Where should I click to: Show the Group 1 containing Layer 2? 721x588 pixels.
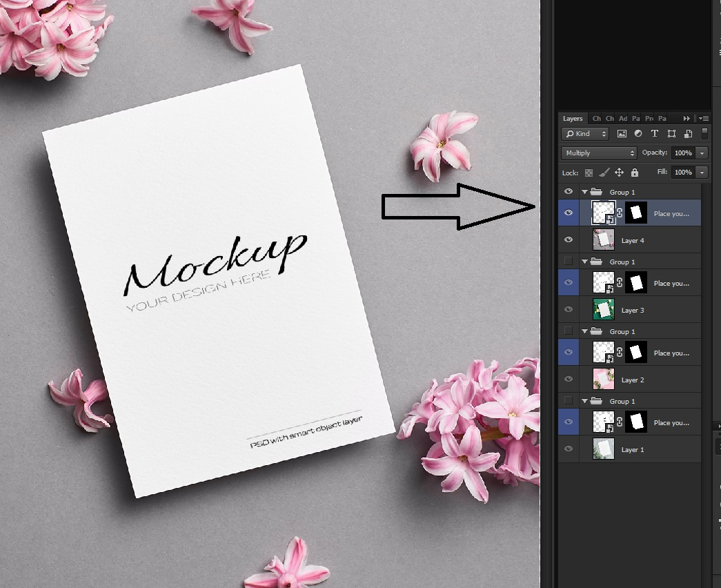[569, 331]
